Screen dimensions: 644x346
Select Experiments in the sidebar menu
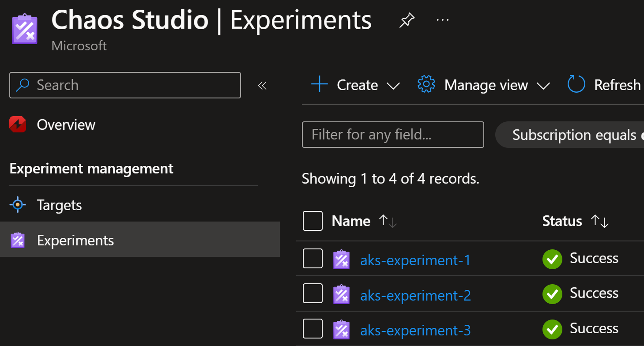[140, 240]
